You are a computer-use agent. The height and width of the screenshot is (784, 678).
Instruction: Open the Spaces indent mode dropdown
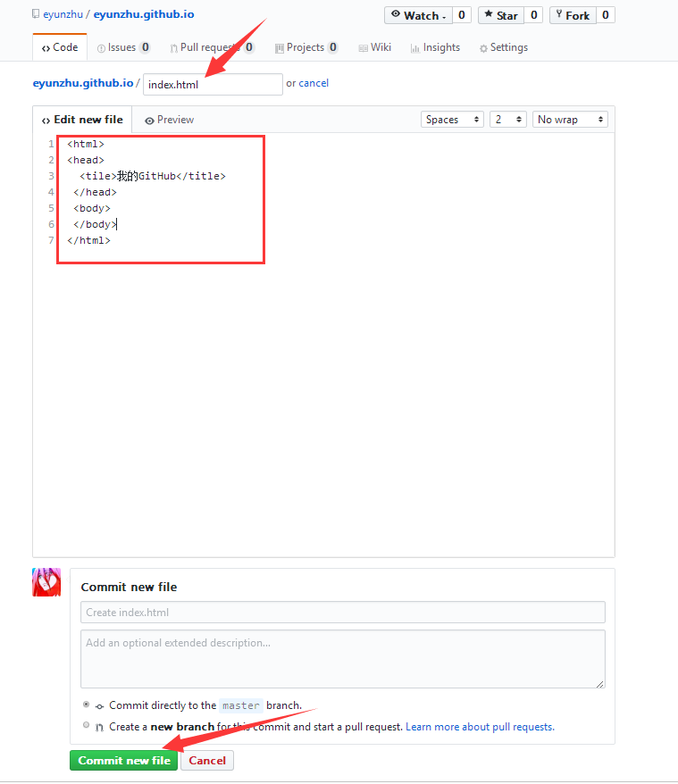point(452,120)
